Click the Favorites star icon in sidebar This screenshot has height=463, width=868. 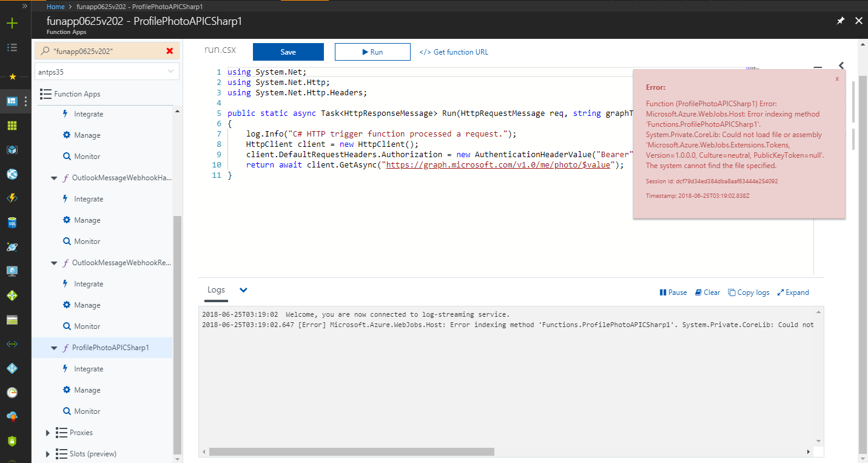point(12,76)
